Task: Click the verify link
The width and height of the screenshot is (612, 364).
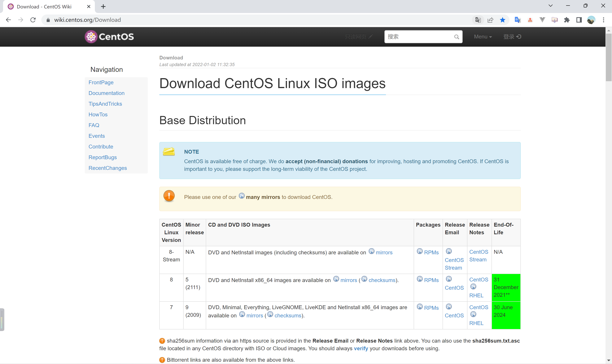Action: tap(361, 348)
